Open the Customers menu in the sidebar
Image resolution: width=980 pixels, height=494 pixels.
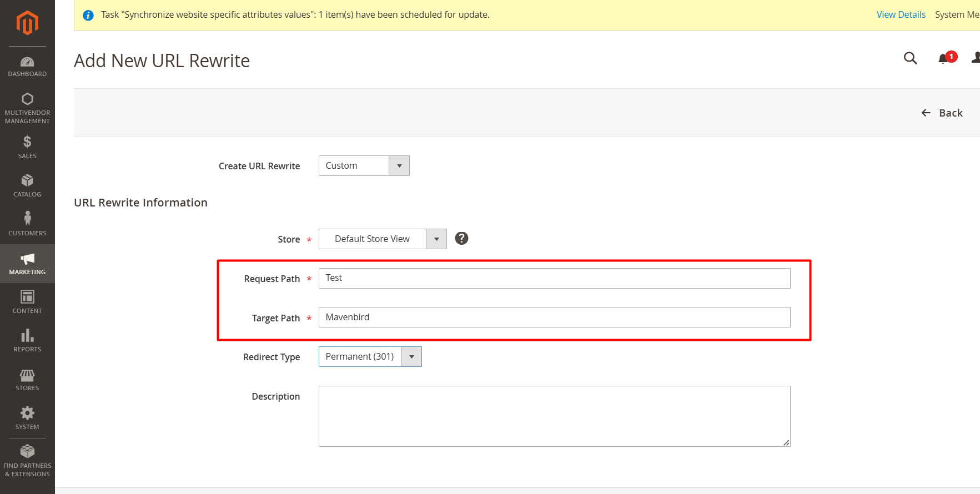click(x=27, y=224)
